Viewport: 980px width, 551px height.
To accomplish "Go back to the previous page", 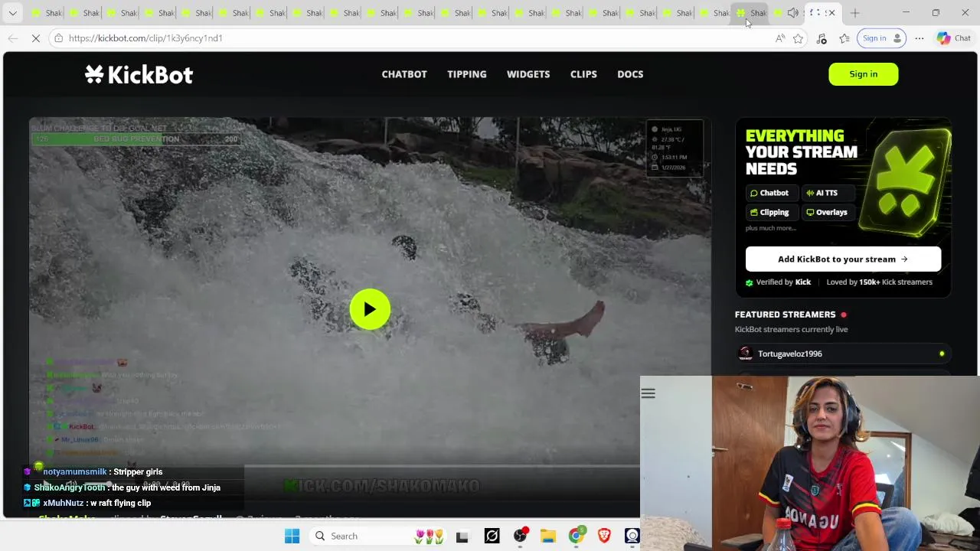I will (13, 38).
